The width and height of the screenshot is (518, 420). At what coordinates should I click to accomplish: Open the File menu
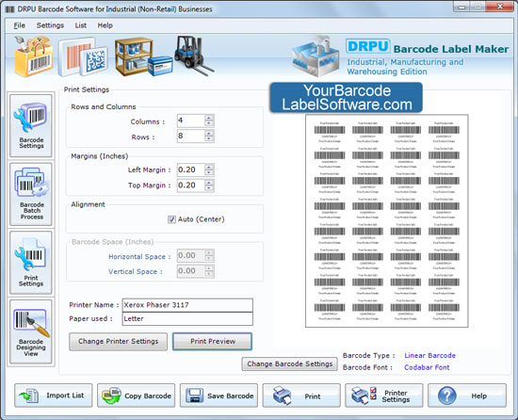19,25
